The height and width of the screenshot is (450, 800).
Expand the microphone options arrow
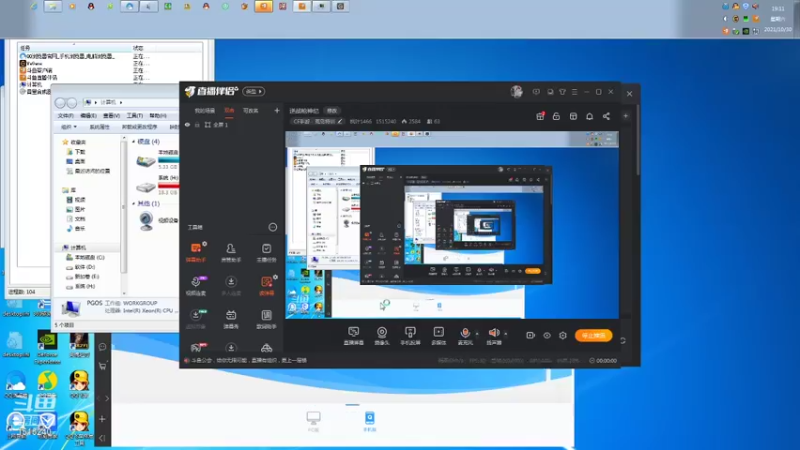tap(477, 334)
